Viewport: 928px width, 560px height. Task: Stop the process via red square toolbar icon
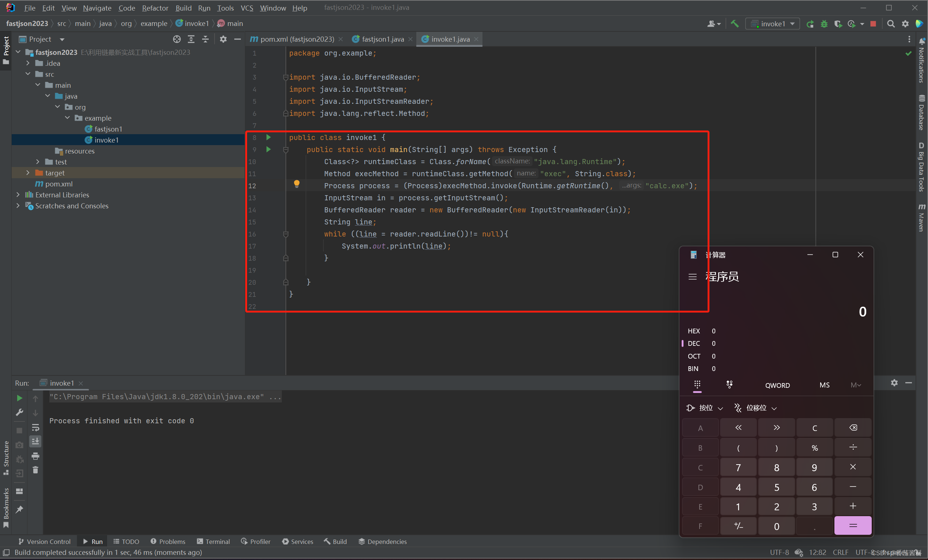tap(873, 23)
